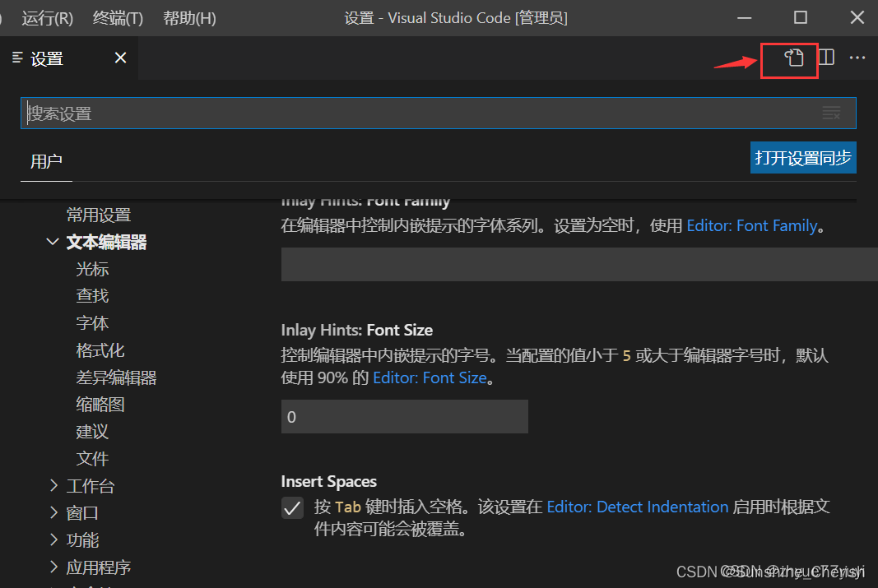Viewport: 878px width, 588px height.
Task: Open the 终端(T) menu
Action: pyautogui.click(x=118, y=18)
